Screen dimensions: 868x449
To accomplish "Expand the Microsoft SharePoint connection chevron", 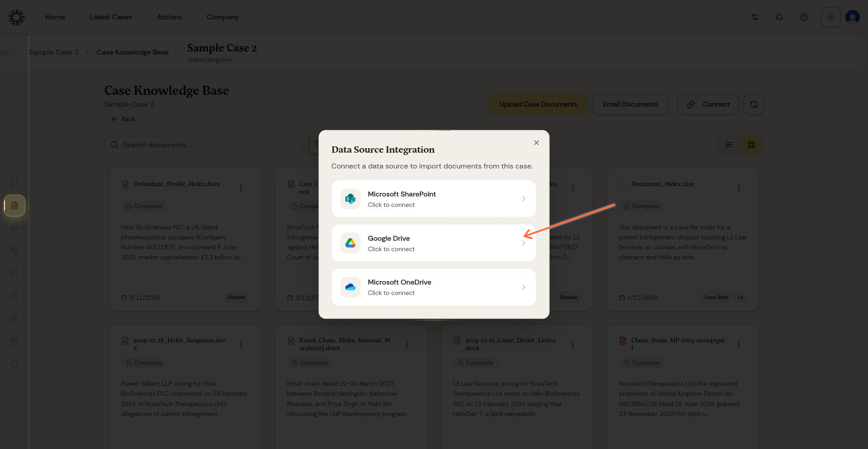I will [524, 199].
